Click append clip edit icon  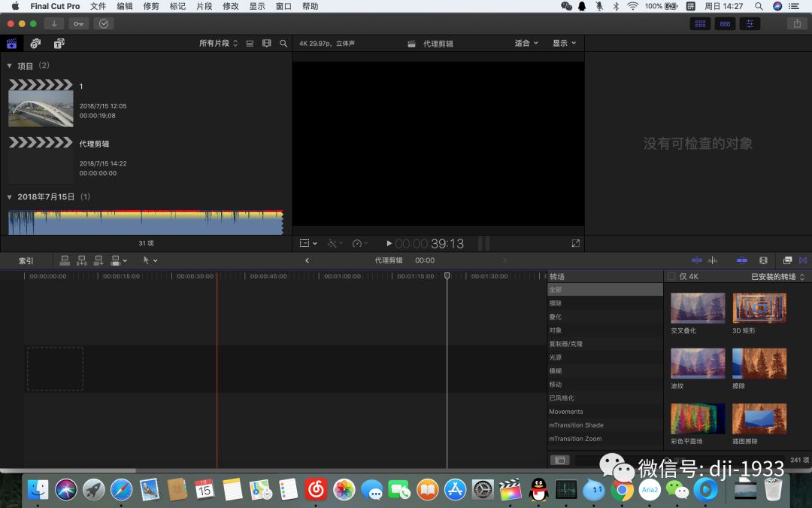click(x=98, y=260)
